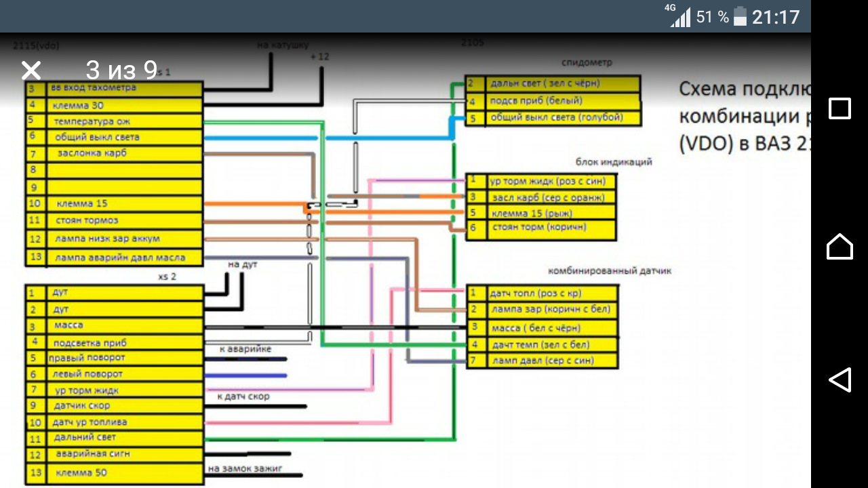The width and height of the screenshot is (868, 488).
Task: Tap the '2115(vdo)' label
Action: [x=37, y=46]
